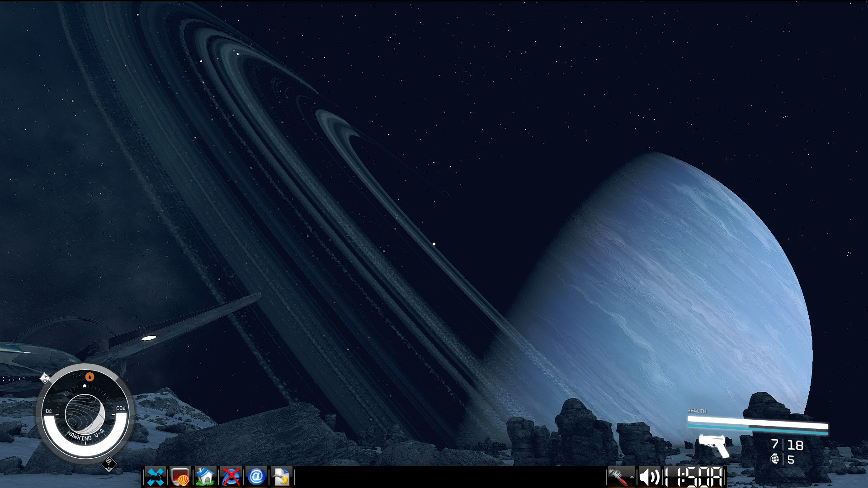
Task: Click the diamond marker icon atop the watch
Action: [x=44, y=378]
